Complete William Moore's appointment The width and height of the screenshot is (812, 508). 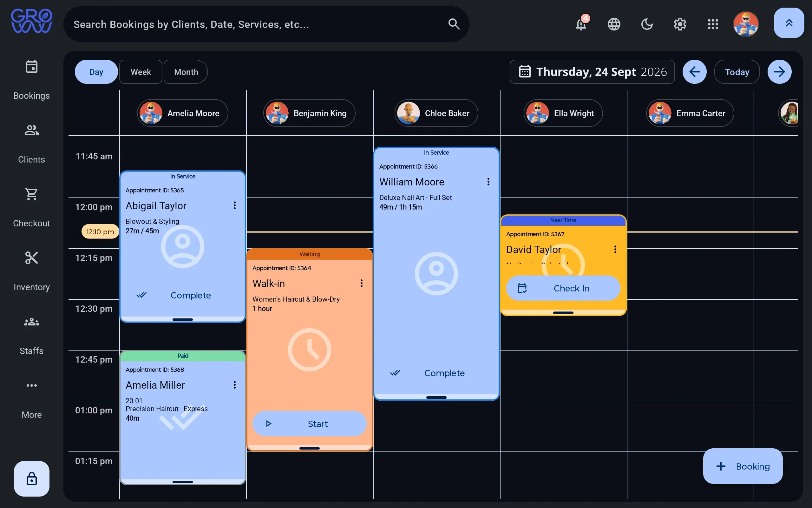[436, 373]
